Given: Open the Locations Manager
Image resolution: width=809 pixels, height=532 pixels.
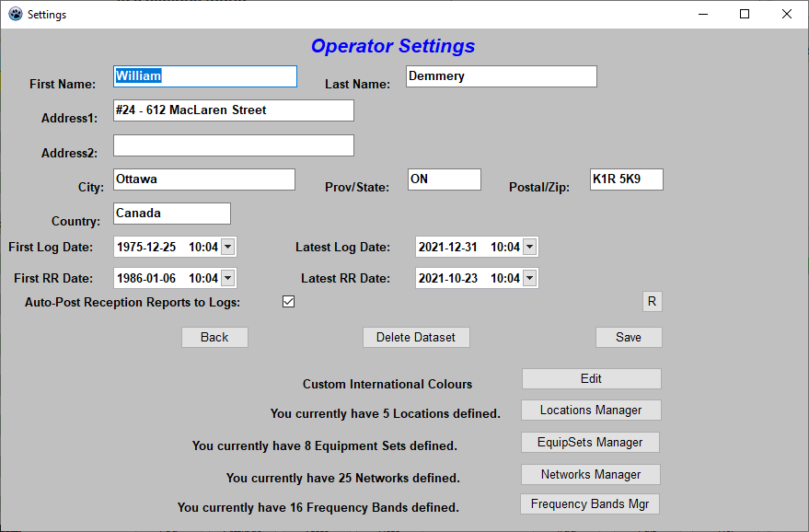Looking at the screenshot, I should pyautogui.click(x=591, y=411).
